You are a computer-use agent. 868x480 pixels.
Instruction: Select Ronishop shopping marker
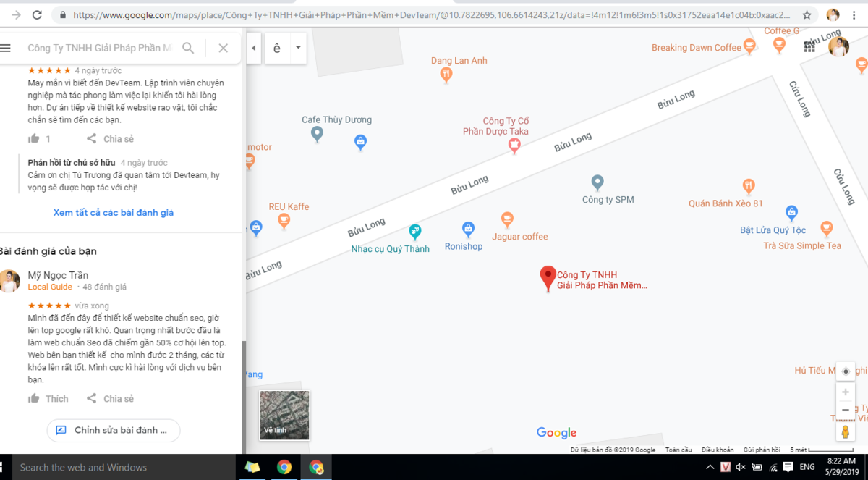468,229
